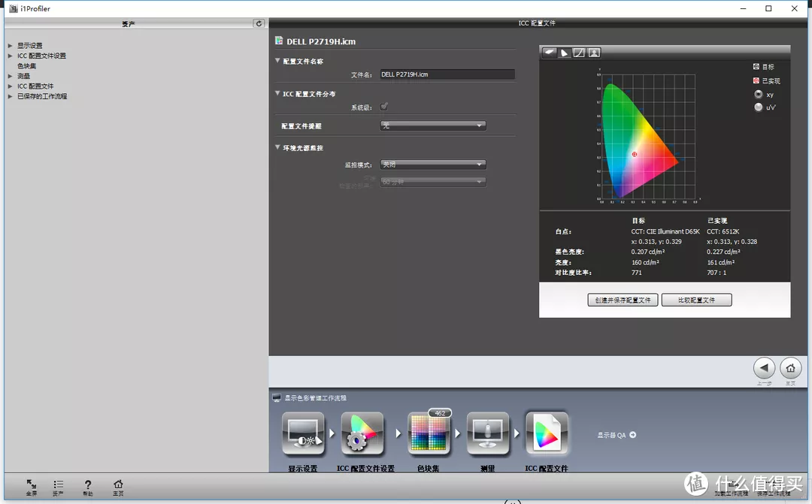Select the ICC 配置文件 workflow step icon
The height and width of the screenshot is (504, 812).
pyautogui.click(x=547, y=433)
